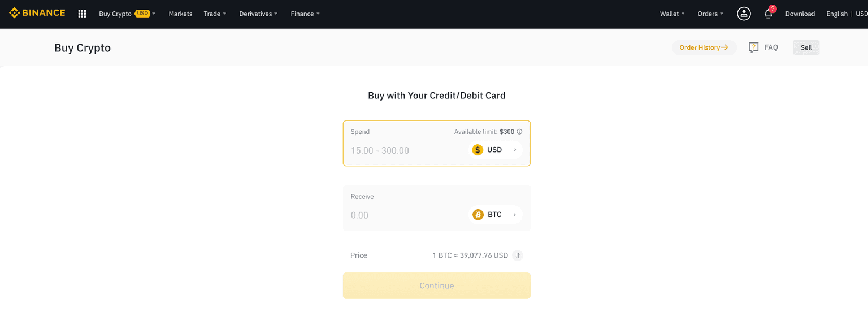Open the USD currency selector
This screenshot has width=868, height=334.
496,150
